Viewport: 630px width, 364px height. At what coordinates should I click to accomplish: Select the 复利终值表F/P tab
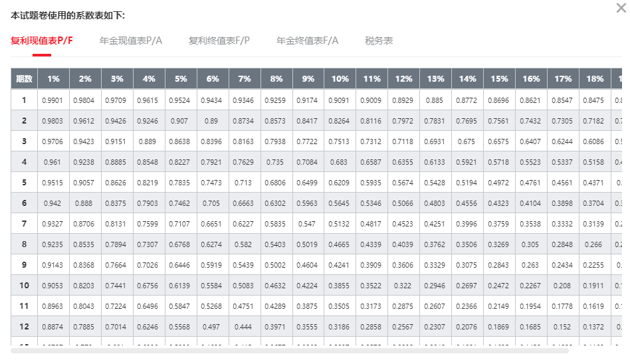(x=219, y=41)
